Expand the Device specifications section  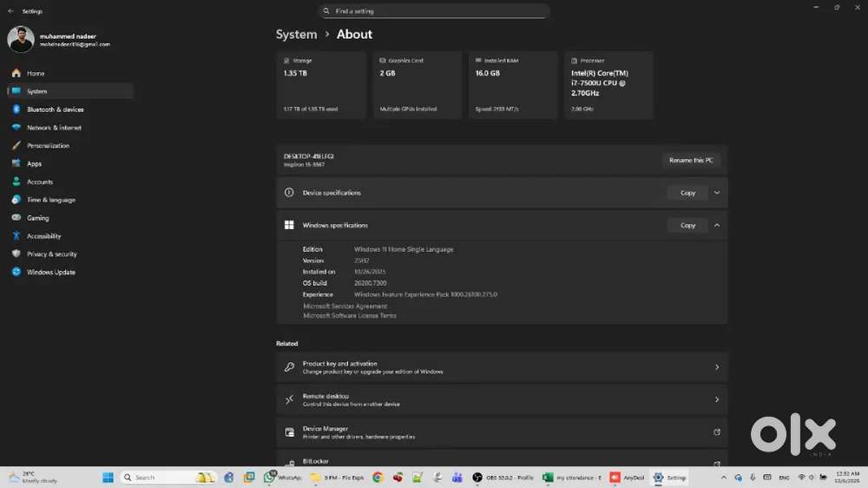pos(717,193)
